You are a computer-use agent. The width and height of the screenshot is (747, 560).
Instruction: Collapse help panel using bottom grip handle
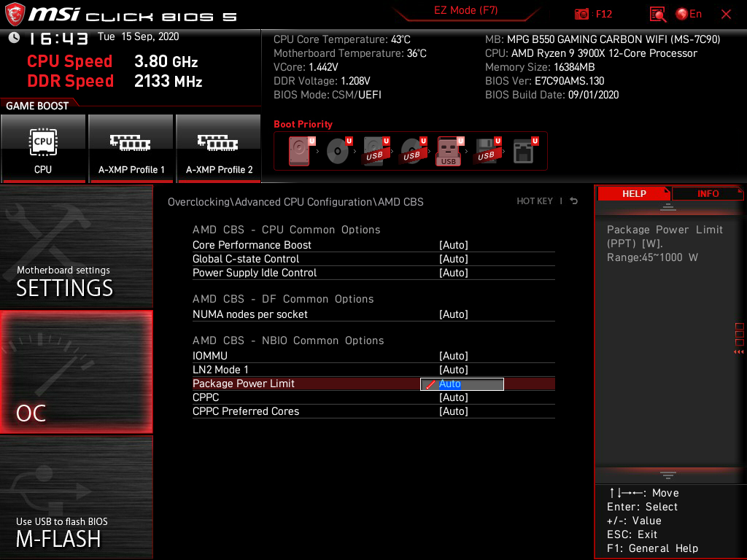668,475
